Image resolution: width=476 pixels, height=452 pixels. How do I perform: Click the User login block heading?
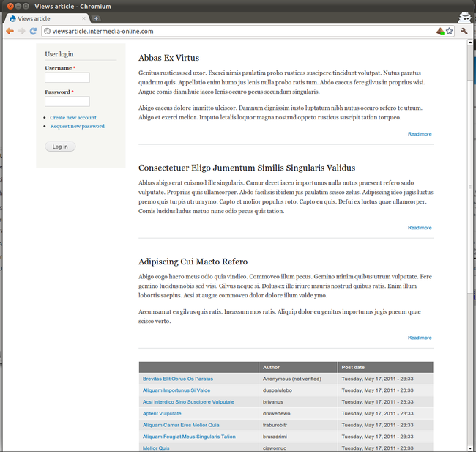[x=59, y=54]
